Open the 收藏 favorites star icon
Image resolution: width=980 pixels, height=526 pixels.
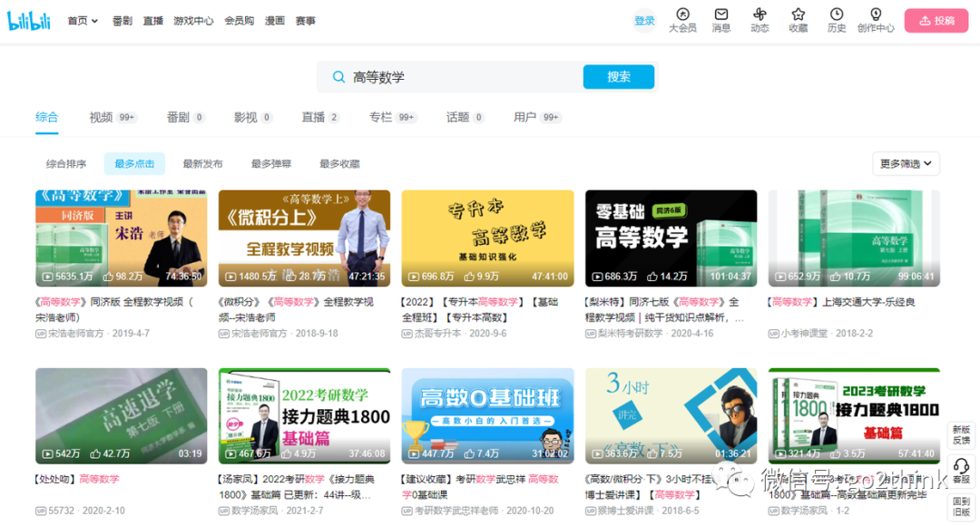pyautogui.click(x=798, y=20)
